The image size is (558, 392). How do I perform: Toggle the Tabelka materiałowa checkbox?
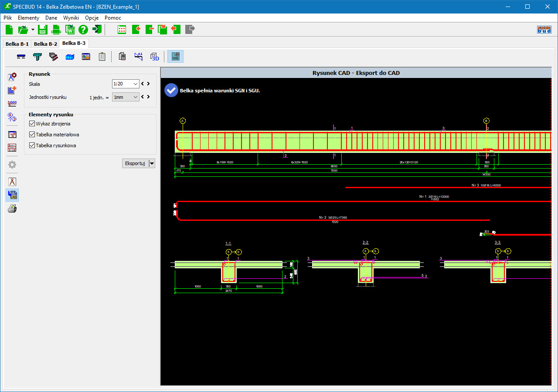[x=32, y=135]
